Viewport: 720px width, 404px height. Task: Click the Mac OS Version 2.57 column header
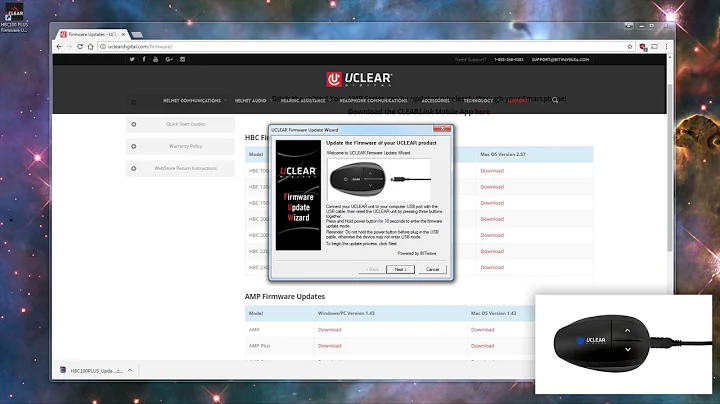[x=503, y=154]
